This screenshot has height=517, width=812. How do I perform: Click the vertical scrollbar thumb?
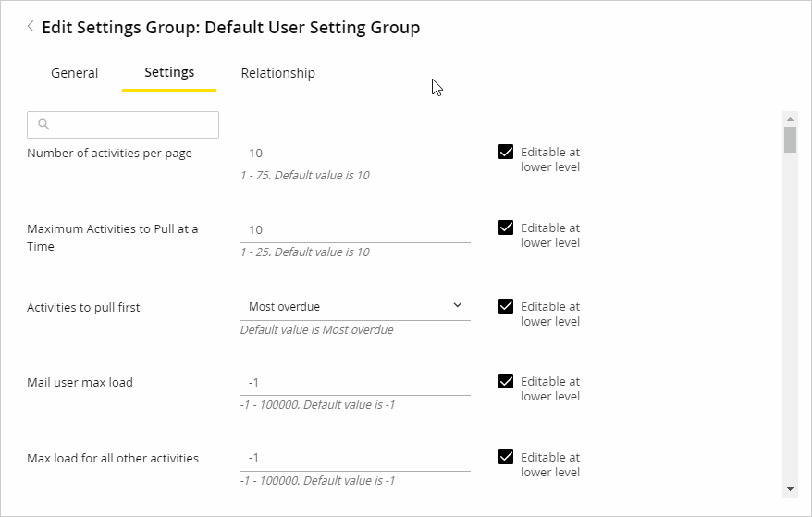click(x=790, y=140)
